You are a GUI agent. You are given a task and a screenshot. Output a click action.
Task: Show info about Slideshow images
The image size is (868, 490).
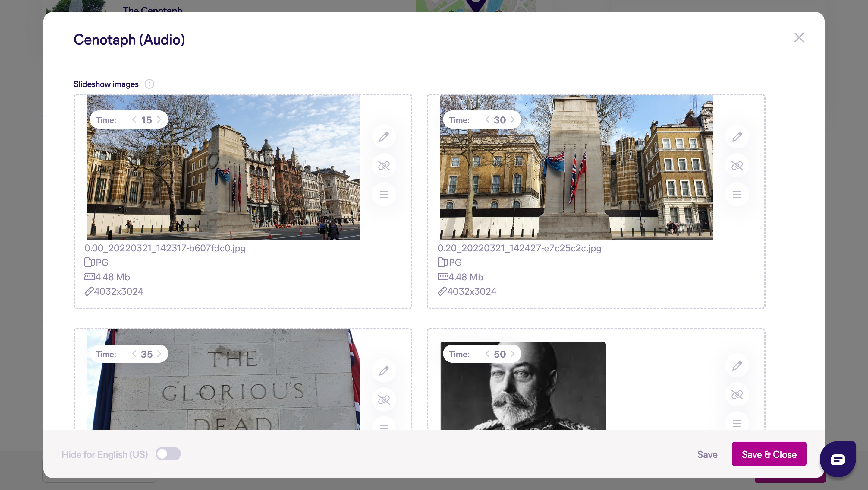[x=149, y=84]
